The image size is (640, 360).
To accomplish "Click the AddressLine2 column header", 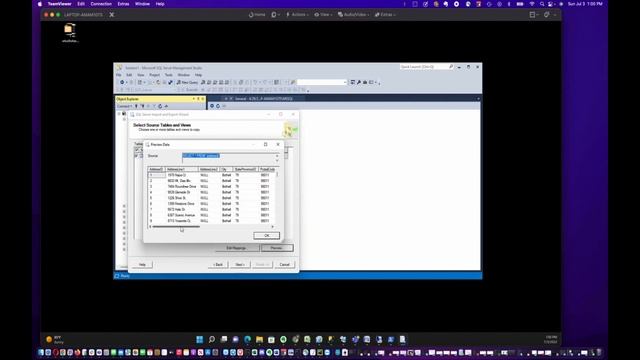I will point(209,169).
